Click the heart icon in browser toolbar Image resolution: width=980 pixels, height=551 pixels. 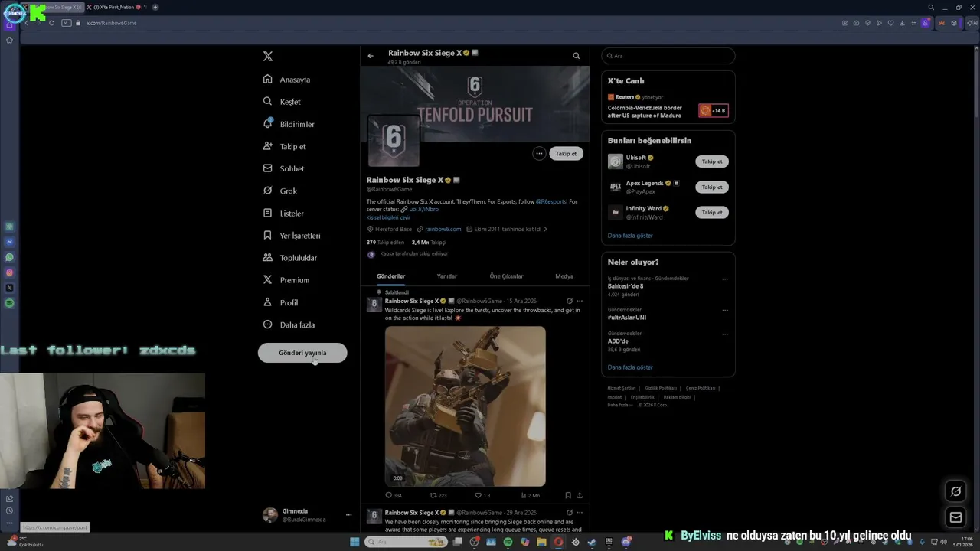[891, 23]
